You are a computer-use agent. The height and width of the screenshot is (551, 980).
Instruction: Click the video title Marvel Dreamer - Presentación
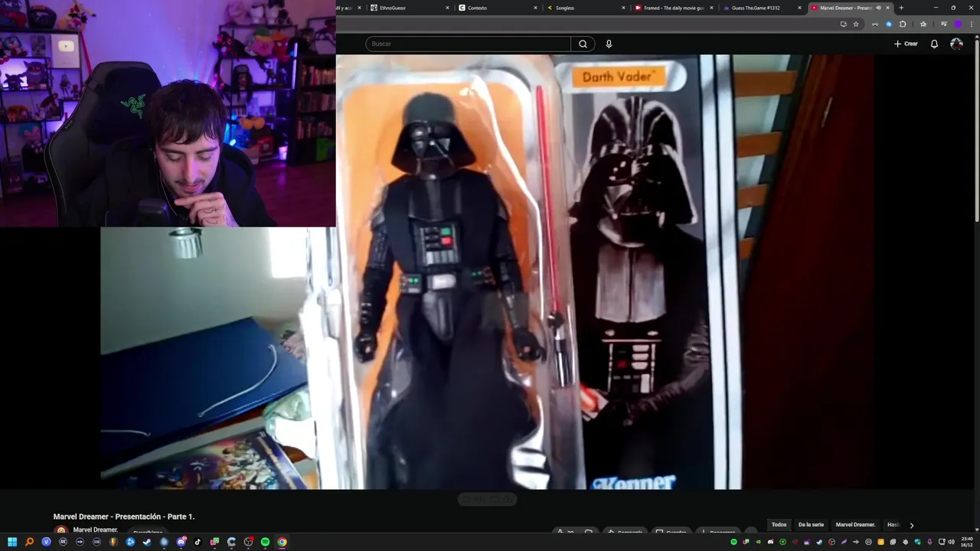click(124, 517)
